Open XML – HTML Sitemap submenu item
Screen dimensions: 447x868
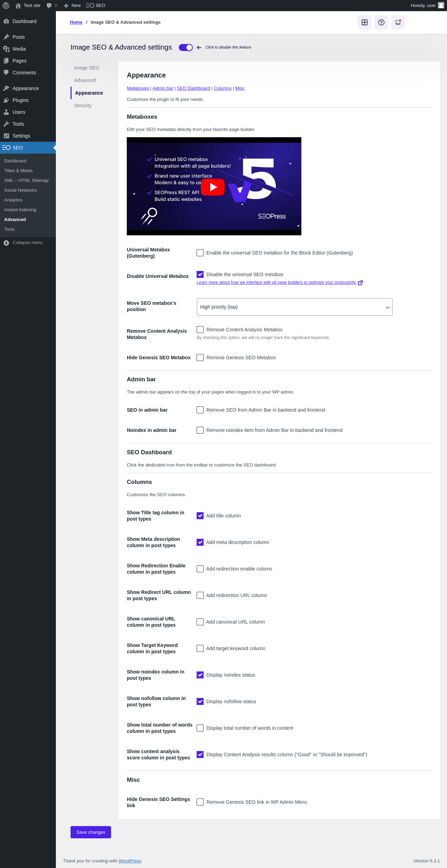pos(28,181)
